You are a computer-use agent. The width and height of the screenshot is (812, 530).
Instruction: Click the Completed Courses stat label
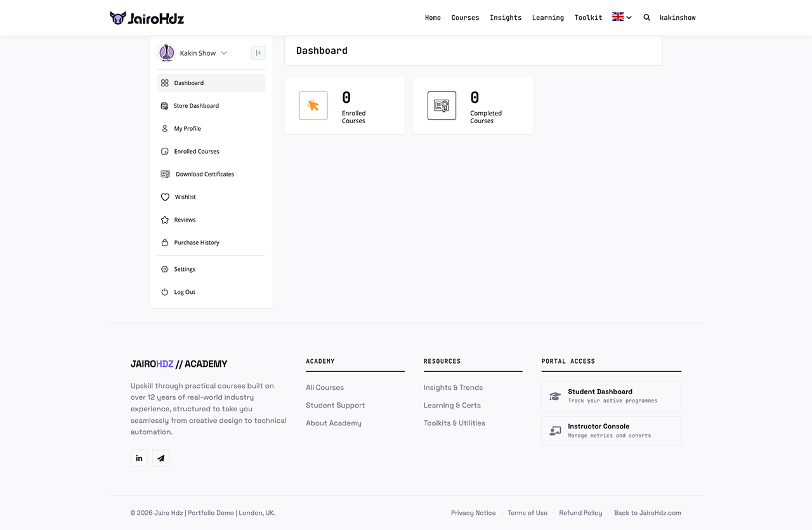[486, 117]
